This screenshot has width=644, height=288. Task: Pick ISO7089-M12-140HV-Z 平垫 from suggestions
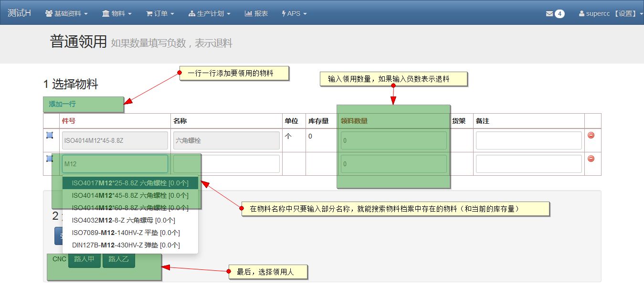click(126, 233)
